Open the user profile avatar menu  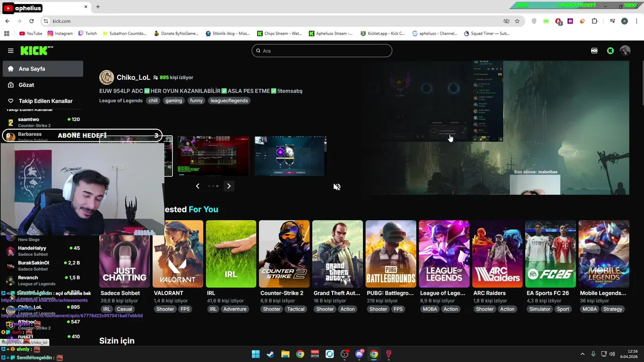[x=625, y=51]
